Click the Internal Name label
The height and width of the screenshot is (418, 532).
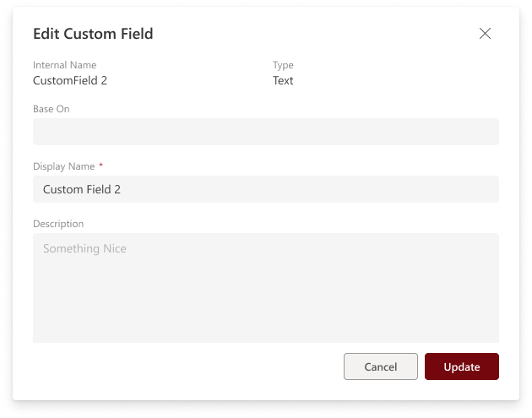coord(65,65)
